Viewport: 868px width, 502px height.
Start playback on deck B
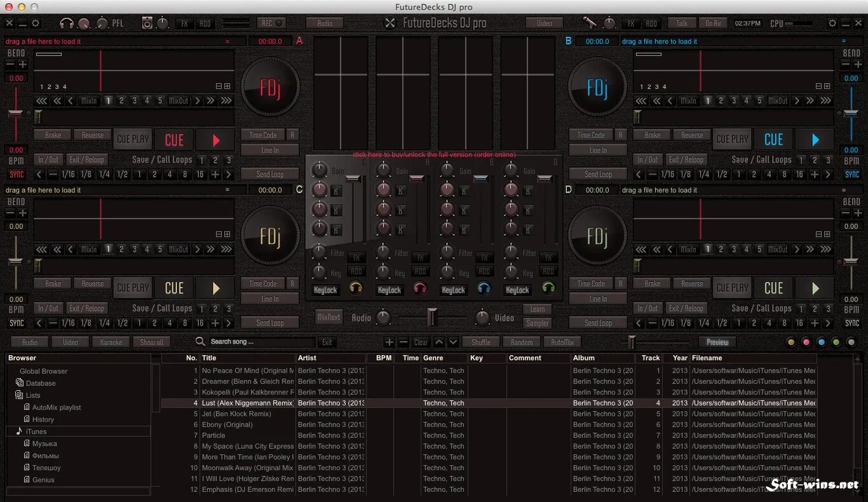click(815, 140)
